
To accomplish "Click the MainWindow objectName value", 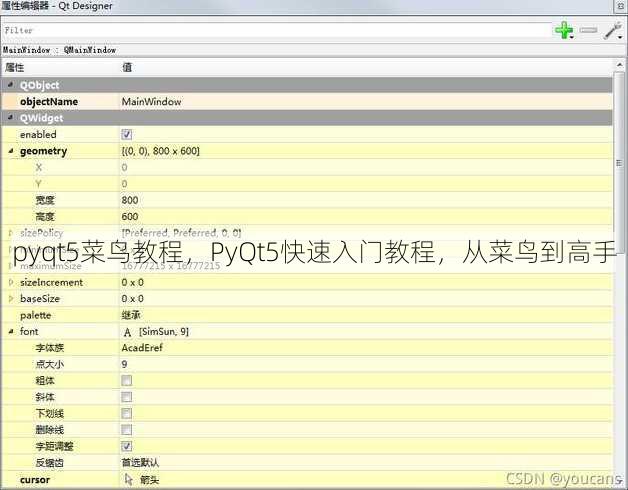I will [x=151, y=102].
